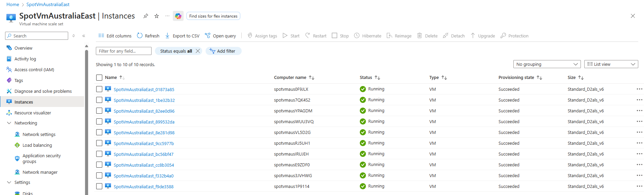Open row menu for SpotVmAustraliaEast_899532da
644x195 pixels.
click(x=639, y=121)
